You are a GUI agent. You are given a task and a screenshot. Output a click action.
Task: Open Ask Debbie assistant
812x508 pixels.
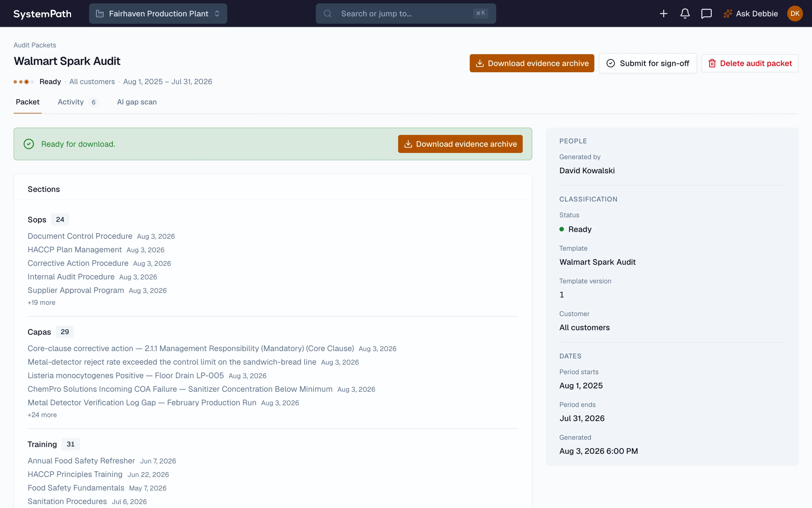click(x=750, y=14)
